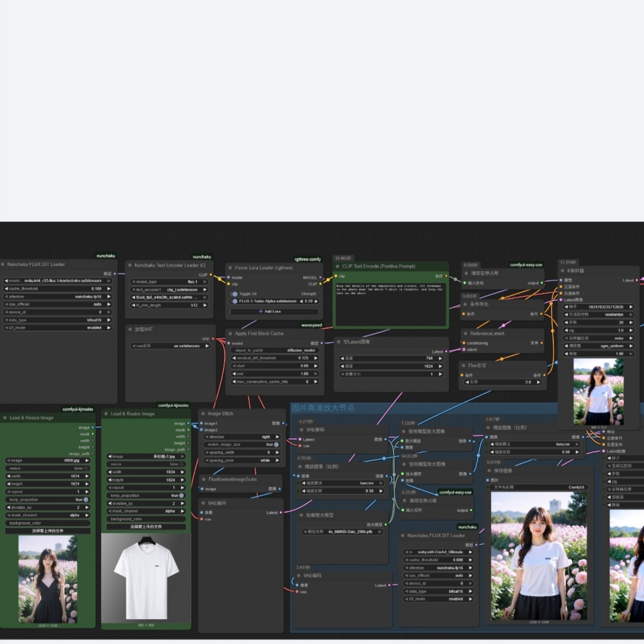Increase residual_diff_threshold with its right arrow

click(316, 358)
